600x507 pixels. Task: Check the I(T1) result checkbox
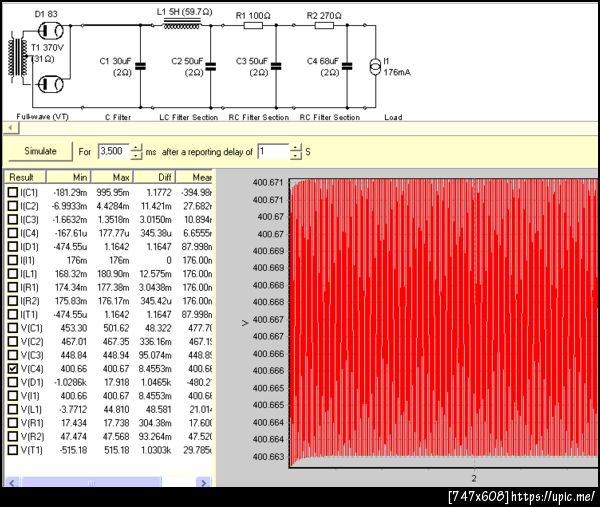13,314
